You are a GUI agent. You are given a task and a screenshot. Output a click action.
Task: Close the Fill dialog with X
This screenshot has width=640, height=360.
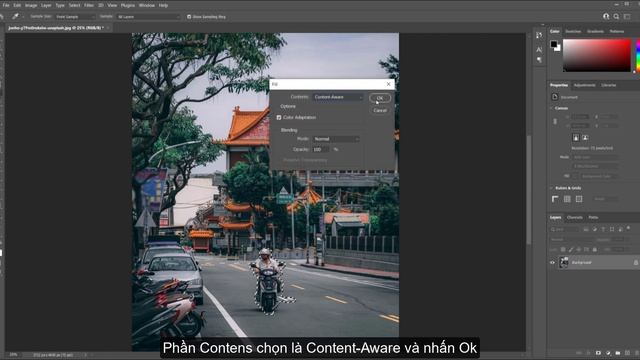[389, 84]
